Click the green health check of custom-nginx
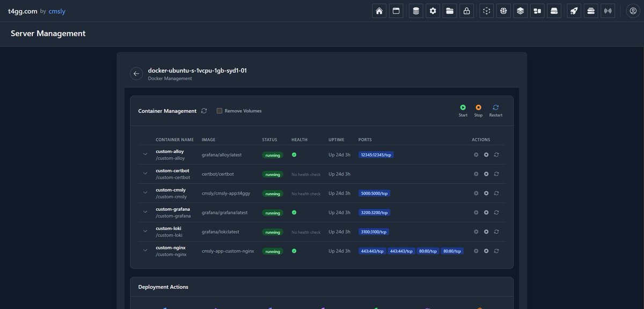The height and width of the screenshot is (309, 644). (x=294, y=251)
